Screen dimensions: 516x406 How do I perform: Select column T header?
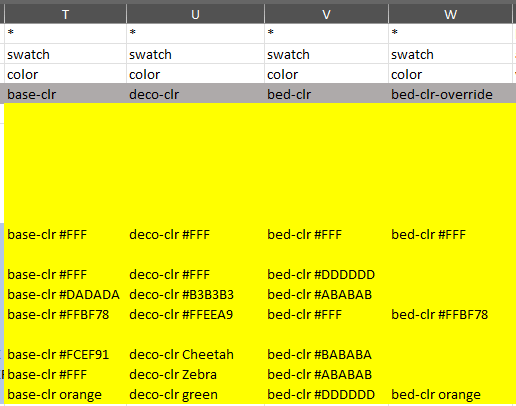click(65, 14)
